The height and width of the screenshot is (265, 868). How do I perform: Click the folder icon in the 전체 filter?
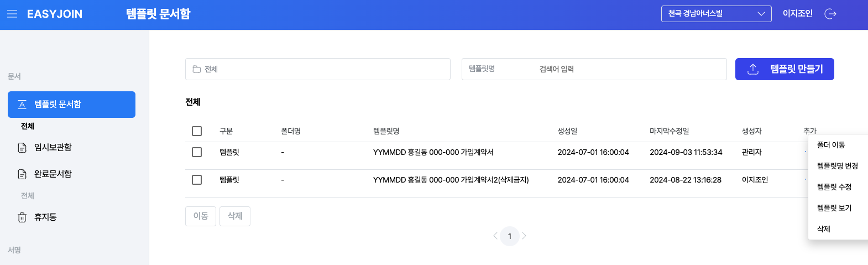(x=196, y=69)
